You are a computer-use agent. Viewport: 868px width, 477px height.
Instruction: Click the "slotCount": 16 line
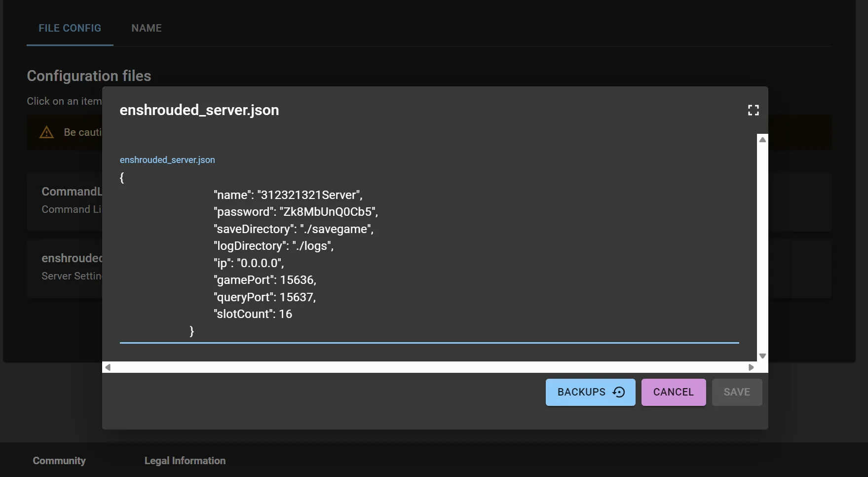pos(253,314)
